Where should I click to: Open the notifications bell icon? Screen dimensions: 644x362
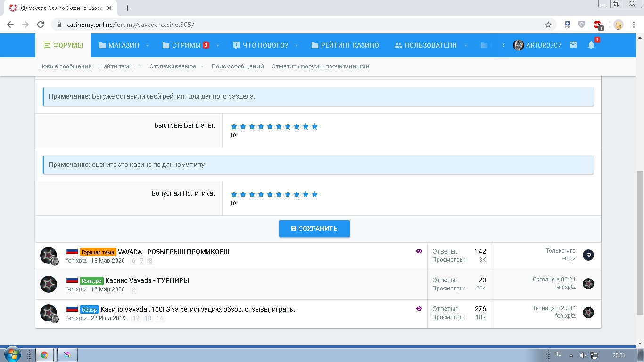591,45
